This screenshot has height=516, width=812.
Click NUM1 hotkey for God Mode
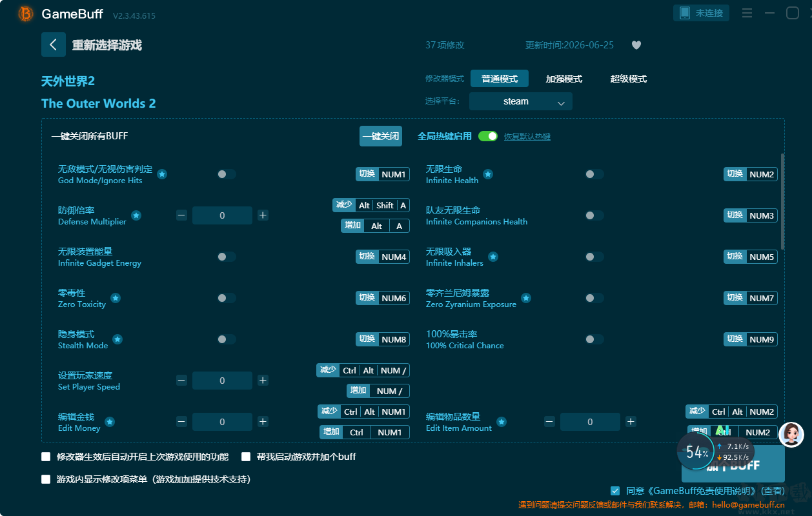pos(394,174)
